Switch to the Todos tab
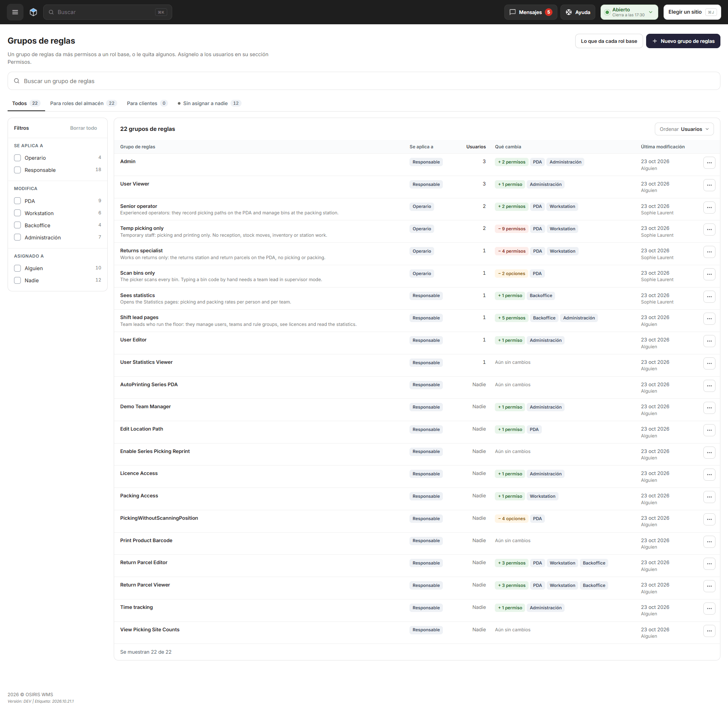 click(x=26, y=103)
